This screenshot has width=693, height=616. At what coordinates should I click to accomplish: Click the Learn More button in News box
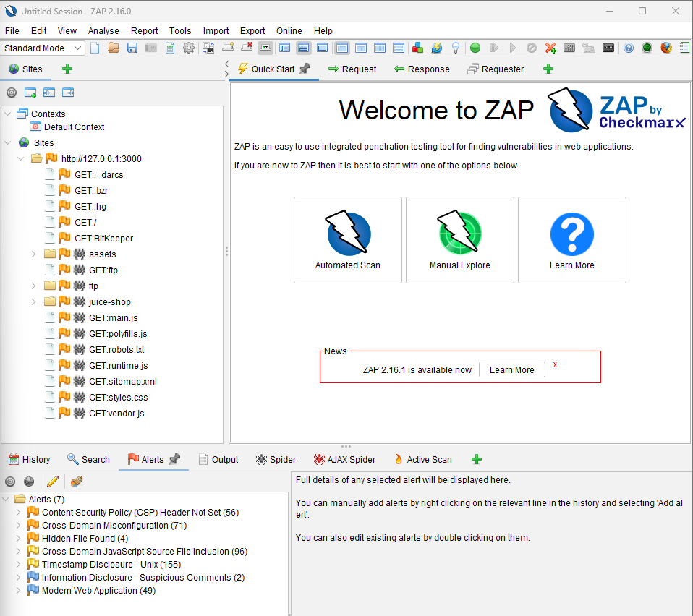512,369
